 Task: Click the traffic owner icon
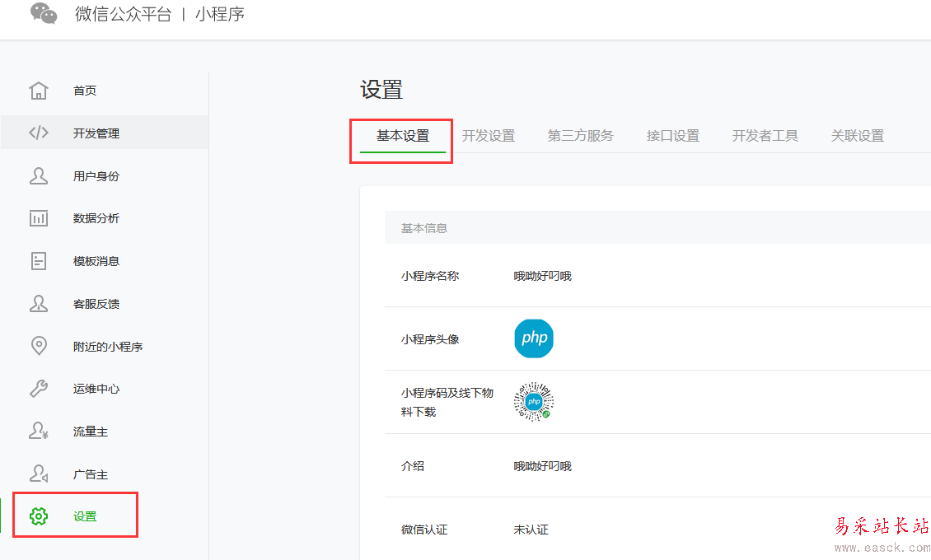(x=39, y=432)
